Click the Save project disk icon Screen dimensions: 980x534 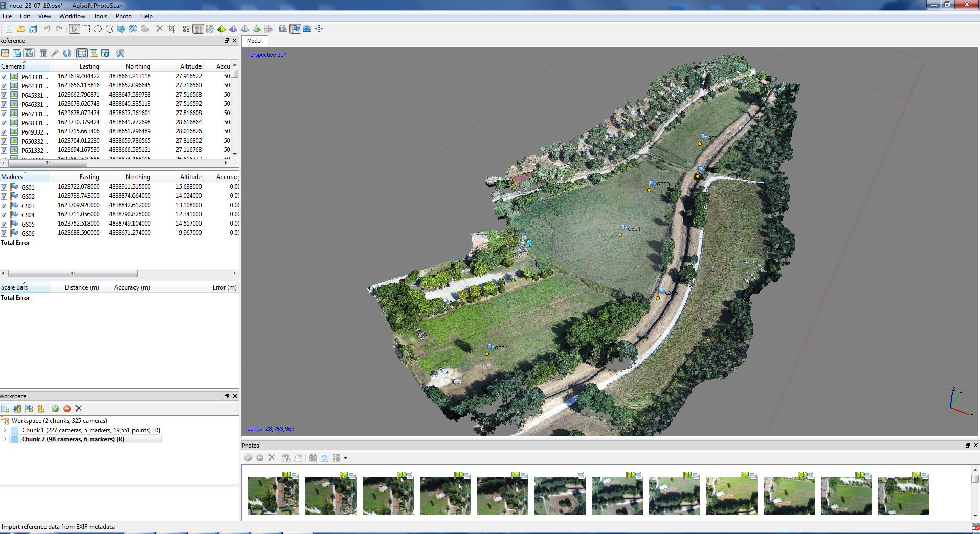coord(33,29)
